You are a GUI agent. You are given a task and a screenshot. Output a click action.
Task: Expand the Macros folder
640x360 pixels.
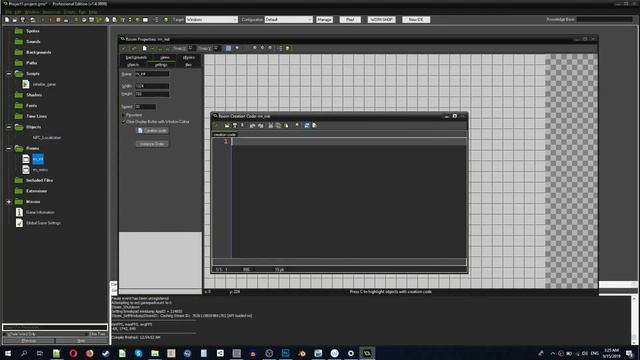click(x=9, y=202)
